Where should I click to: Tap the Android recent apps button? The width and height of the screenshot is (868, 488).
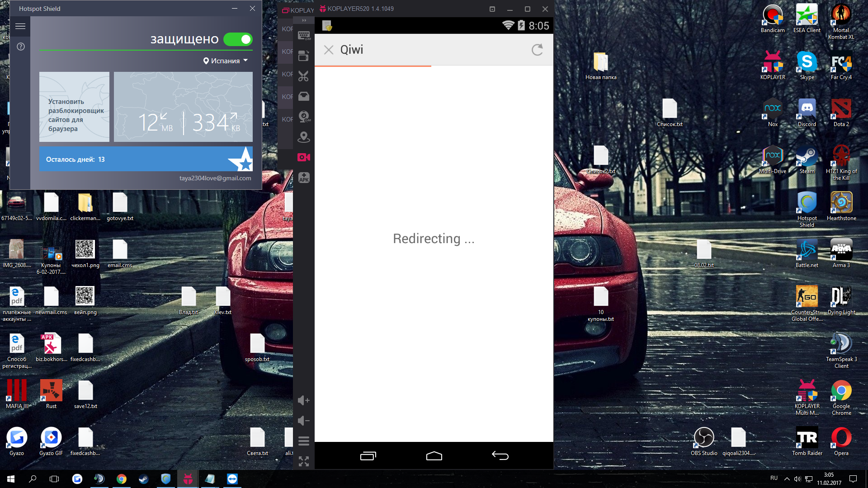click(x=368, y=455)
